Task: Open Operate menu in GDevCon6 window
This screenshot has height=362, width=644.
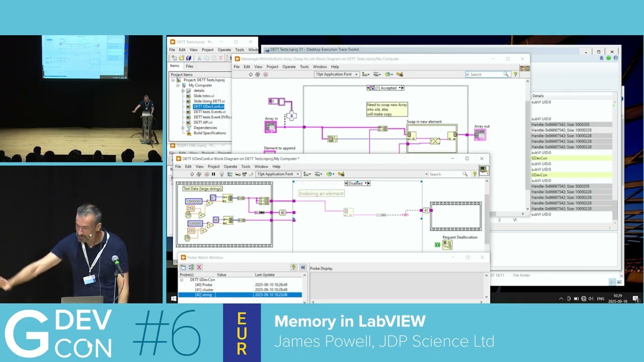Action: click(x=230, y=166)
